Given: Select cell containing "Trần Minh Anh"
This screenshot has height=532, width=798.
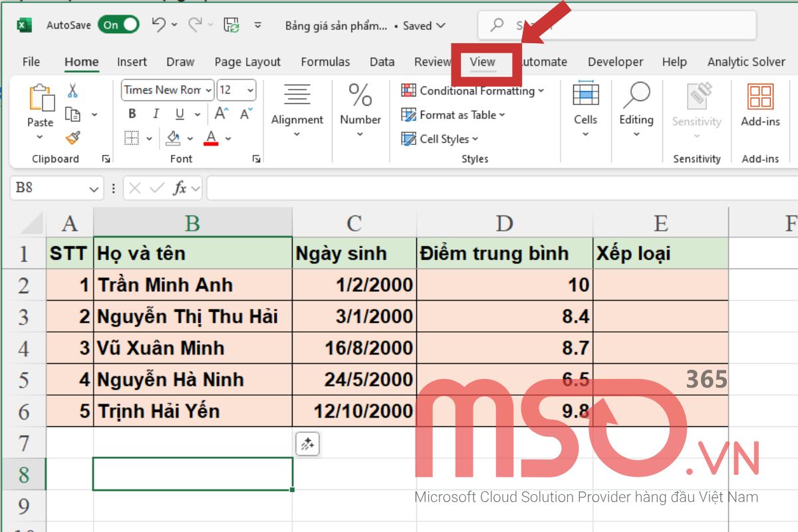Looking at the screenshot, I should [x=193, y=285].
